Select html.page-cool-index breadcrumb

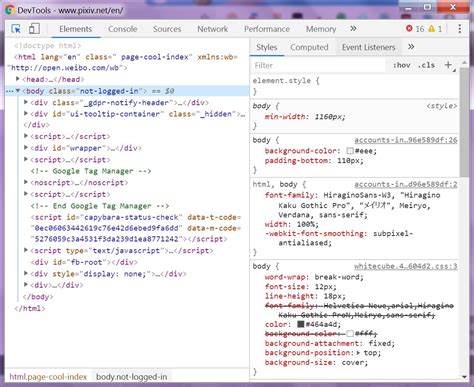pos(48,377)
